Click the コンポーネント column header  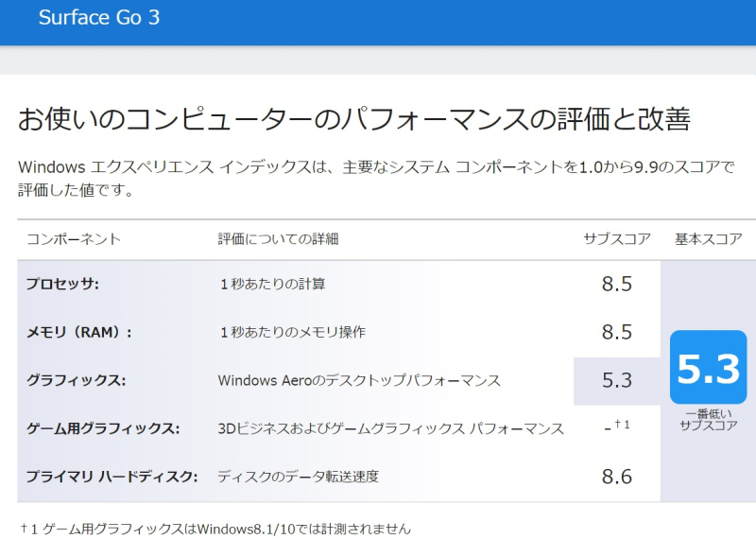click(x=74, y=239)
